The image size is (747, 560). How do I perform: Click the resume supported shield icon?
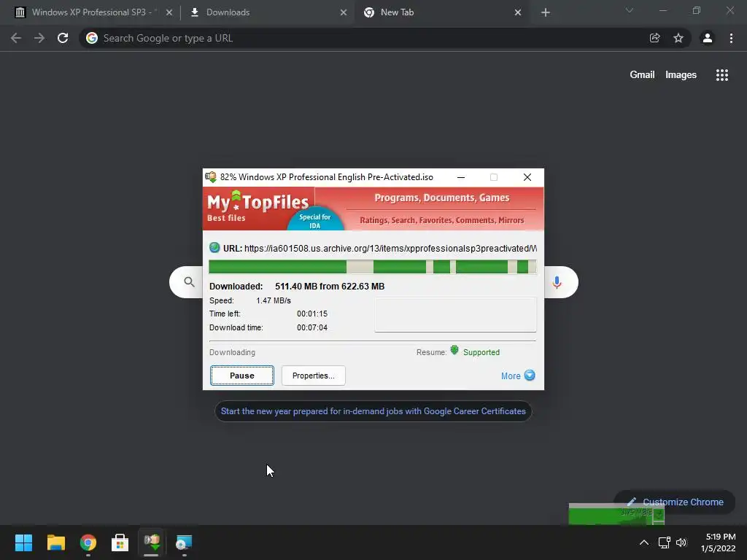454,351
